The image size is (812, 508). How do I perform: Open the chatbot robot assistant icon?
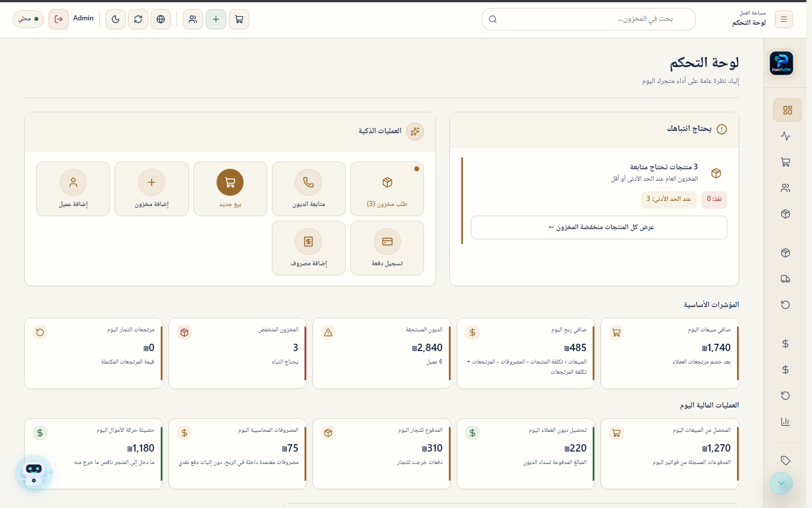tap(34, 474)
